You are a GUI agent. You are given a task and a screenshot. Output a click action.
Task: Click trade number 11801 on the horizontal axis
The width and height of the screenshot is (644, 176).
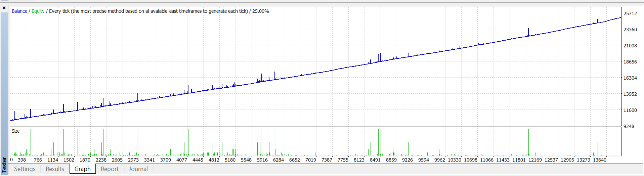(x=519, y=160)
